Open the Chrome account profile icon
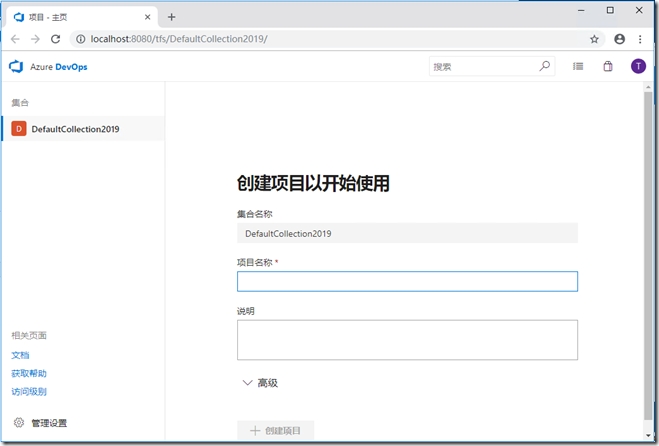 (x=619, y=39)
